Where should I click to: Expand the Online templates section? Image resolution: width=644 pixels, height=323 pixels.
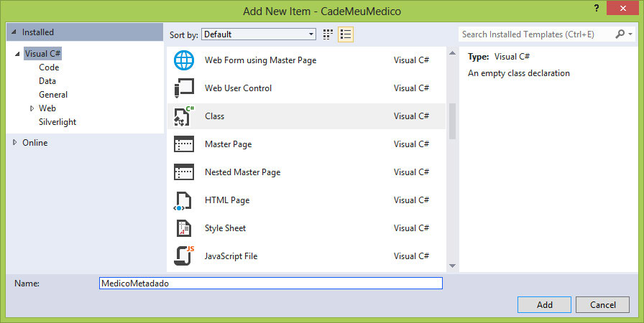coord(16,143)
